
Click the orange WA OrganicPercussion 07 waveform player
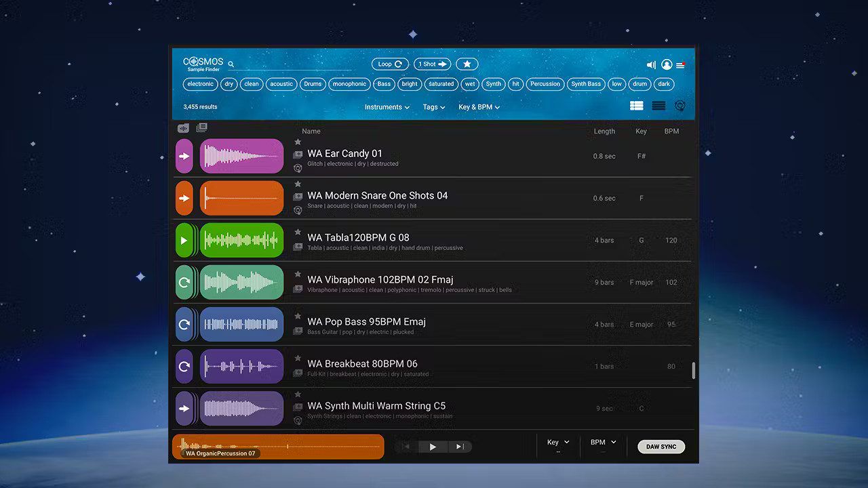point(278,447)
